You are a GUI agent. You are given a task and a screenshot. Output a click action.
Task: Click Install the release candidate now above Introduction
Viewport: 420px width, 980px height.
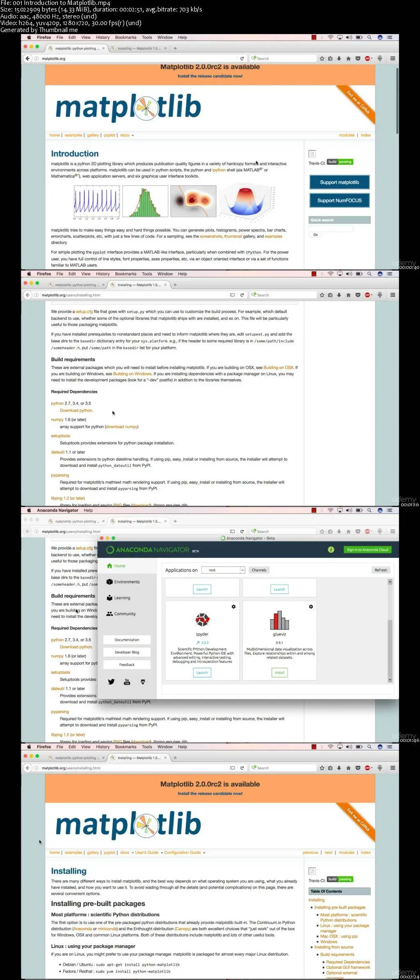[210, 76]
